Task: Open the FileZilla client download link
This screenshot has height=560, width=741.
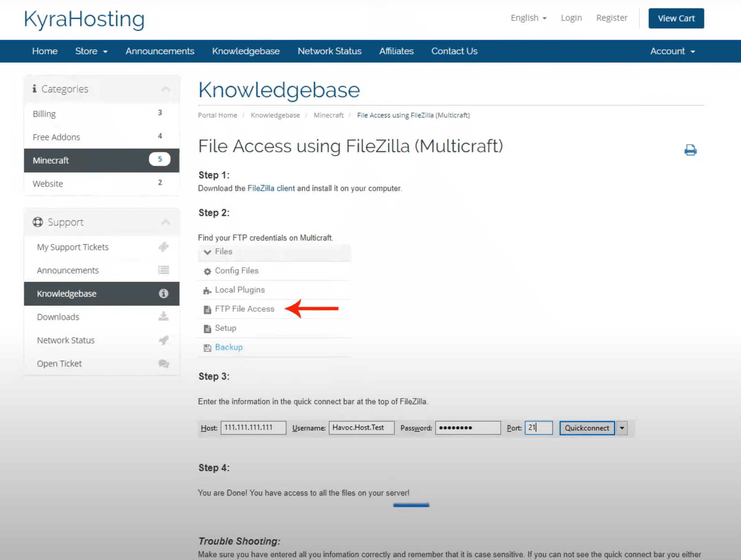Action: [x=271, y=189]
